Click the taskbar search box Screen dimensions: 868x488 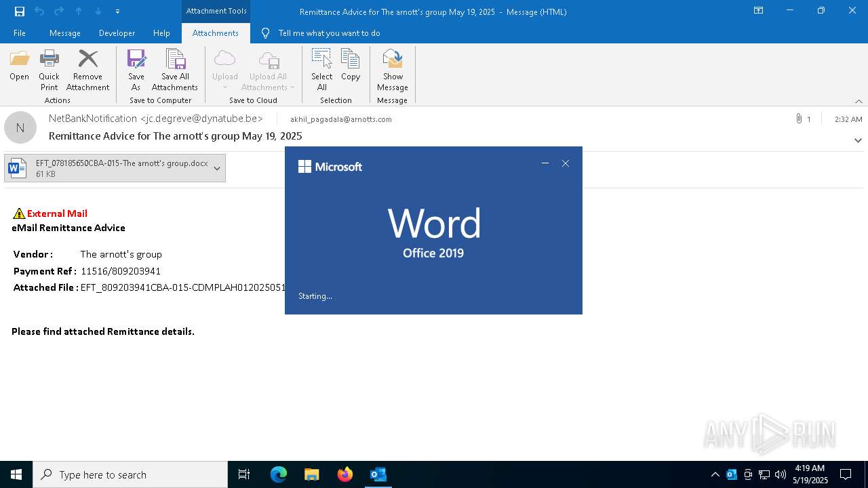pos(130,474)
